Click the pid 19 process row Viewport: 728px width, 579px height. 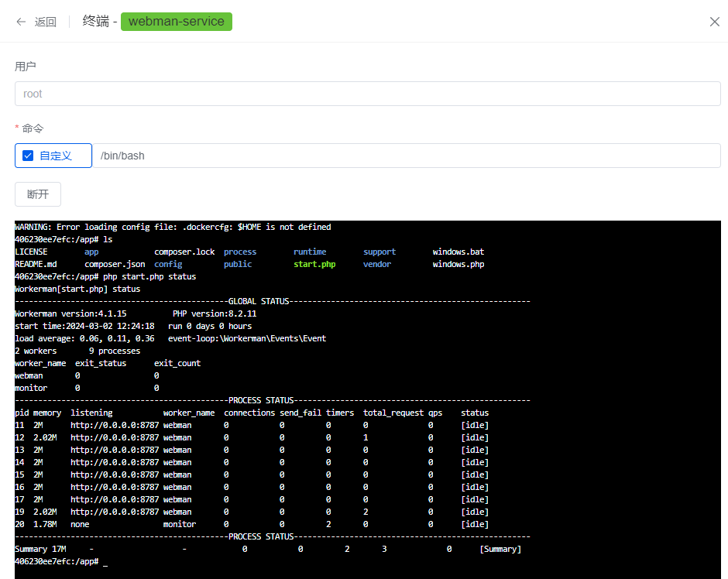coord(252,512)
